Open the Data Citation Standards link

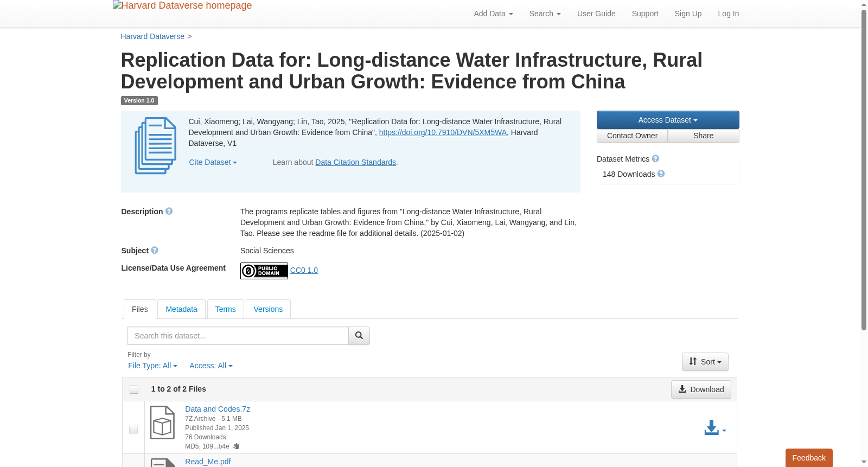355,162
